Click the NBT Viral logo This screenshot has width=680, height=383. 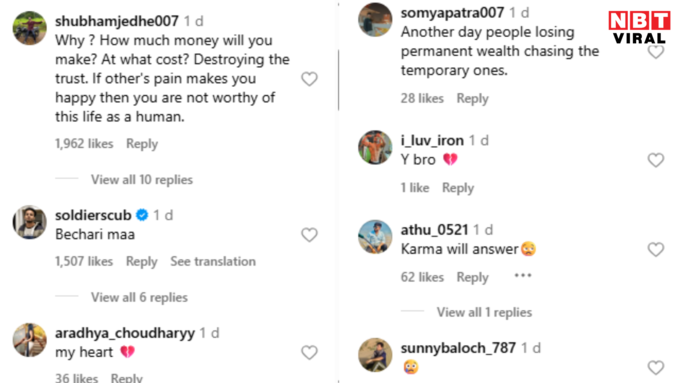(639, 27)
